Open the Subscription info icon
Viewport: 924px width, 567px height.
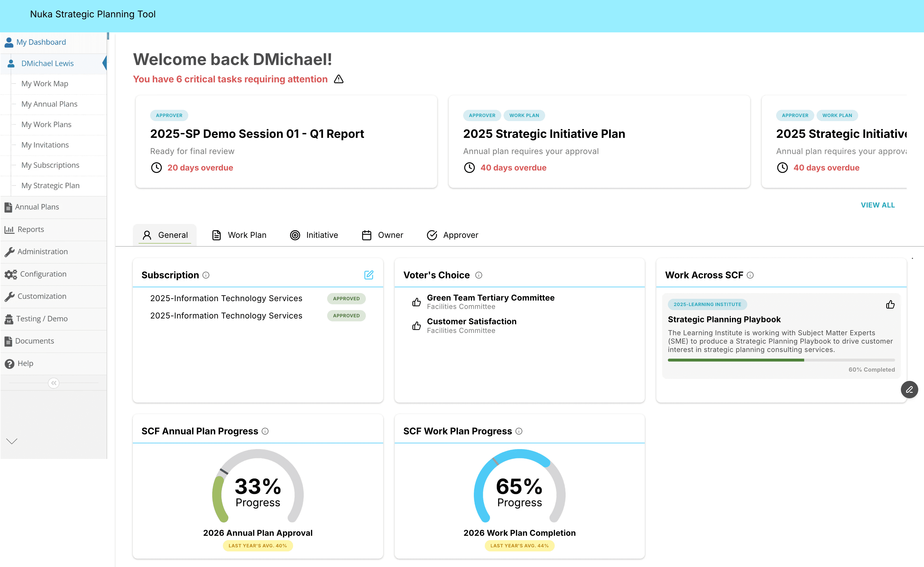point(206,275)
